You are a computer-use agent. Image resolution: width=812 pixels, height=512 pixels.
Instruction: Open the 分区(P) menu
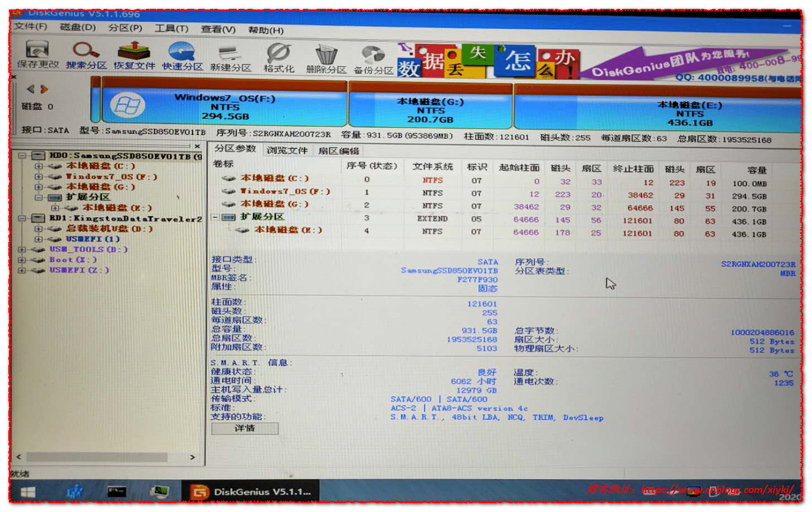pos(125,28)
